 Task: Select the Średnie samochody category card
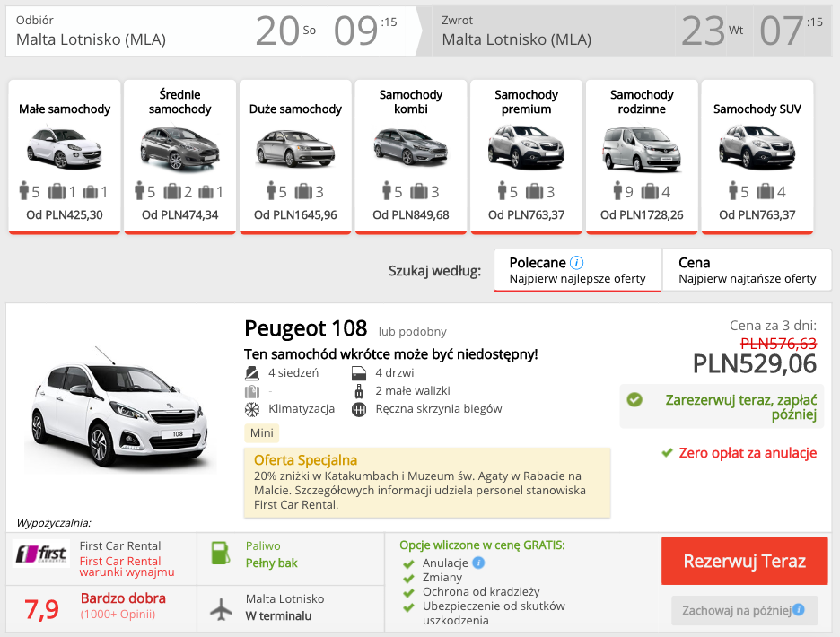tap(180, 157)
